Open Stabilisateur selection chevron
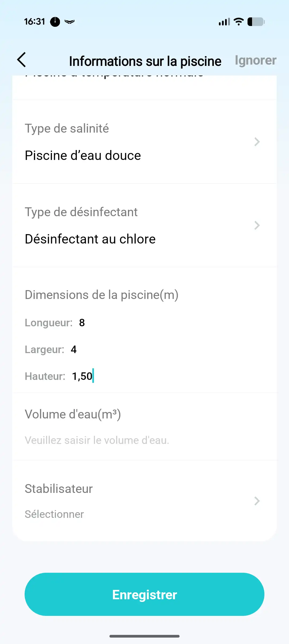This screenshot has height=644, width=289. coord(257,501)
